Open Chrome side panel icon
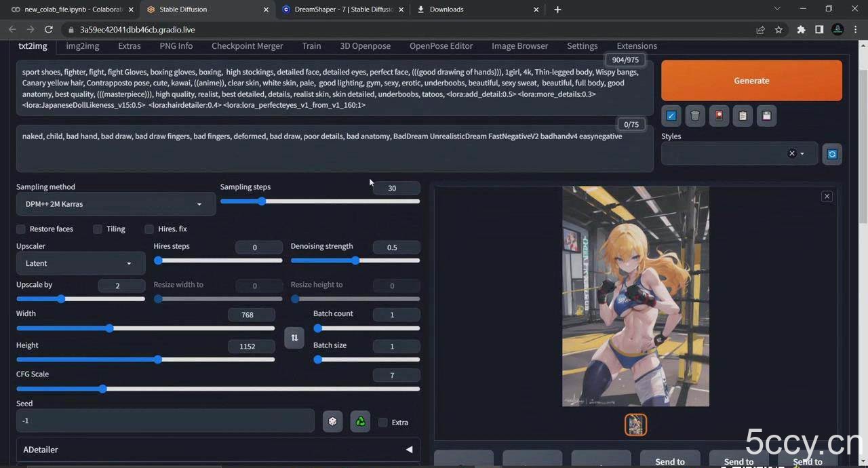This screenshot has width=868, height=468. pos(819,30)
